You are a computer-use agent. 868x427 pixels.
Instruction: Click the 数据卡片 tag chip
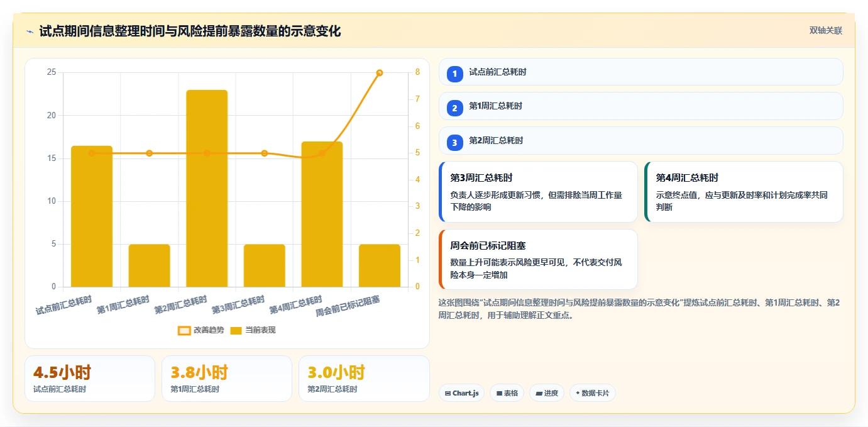(593, 393)
